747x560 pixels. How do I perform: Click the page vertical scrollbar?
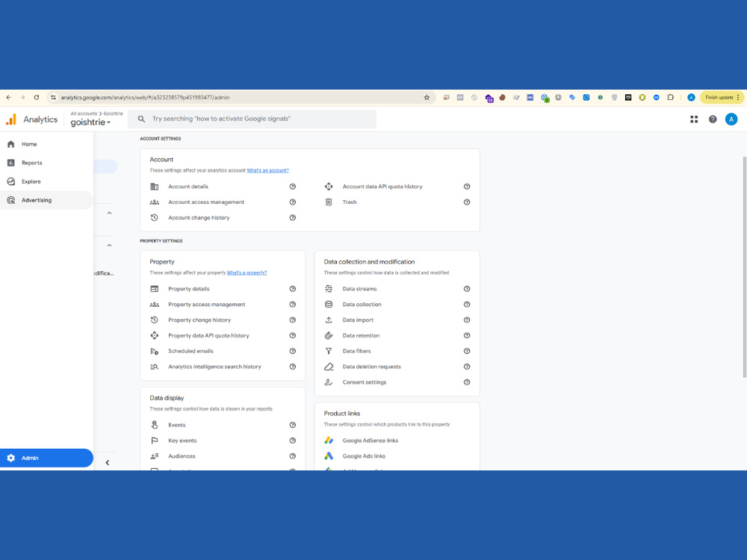tap(744, 267)
